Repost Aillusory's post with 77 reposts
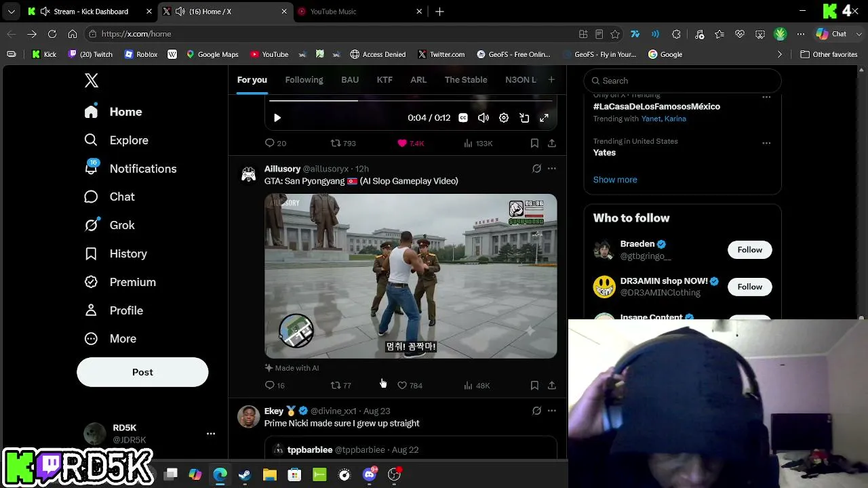 (x=341, y=386)
